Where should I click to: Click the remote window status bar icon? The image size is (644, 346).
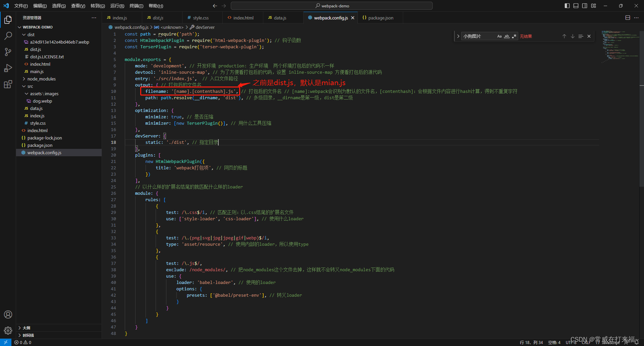(x=6, y=342)
